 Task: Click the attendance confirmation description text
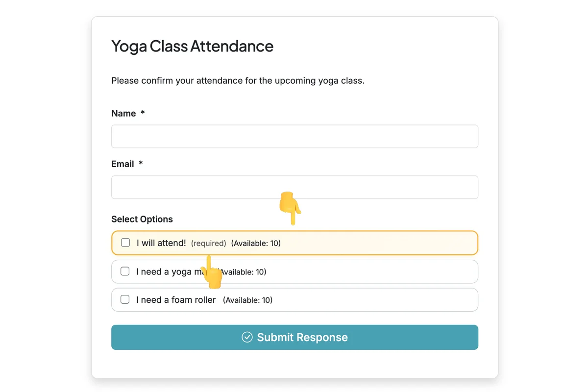coord(238,80)
